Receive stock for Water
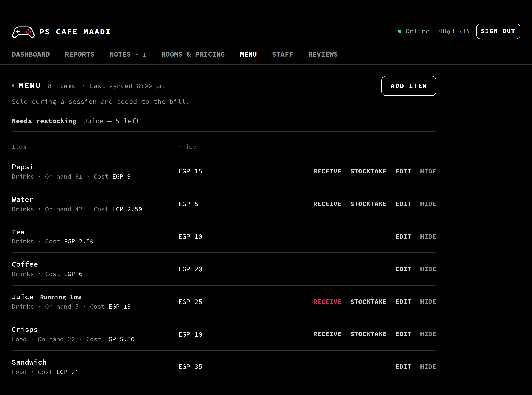 point(327,204)
